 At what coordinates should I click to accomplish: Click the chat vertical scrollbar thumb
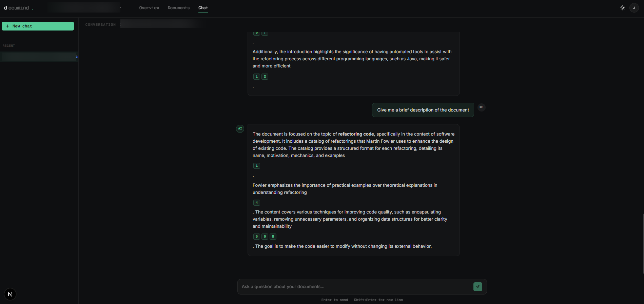pos(643,243)
